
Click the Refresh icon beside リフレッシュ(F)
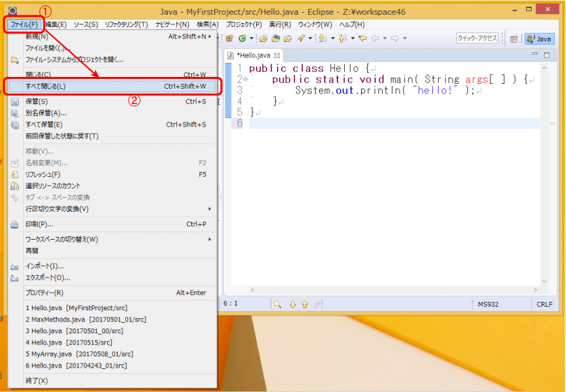point(15,175)
